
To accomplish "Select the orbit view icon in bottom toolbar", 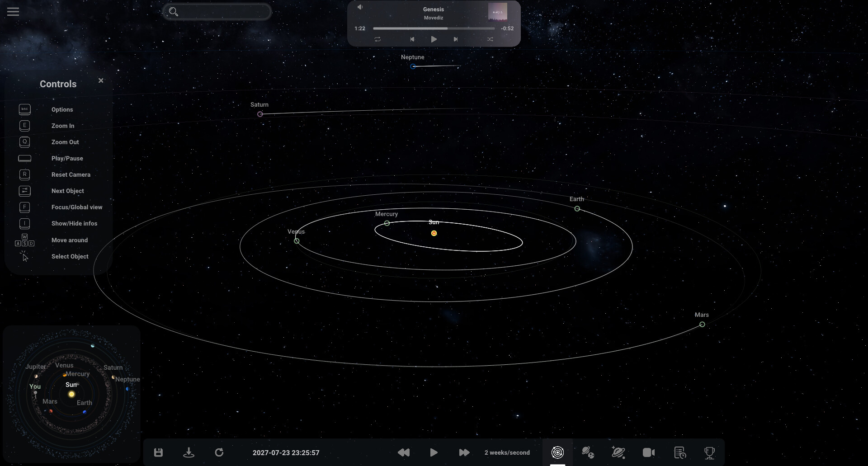I will 557,452.
